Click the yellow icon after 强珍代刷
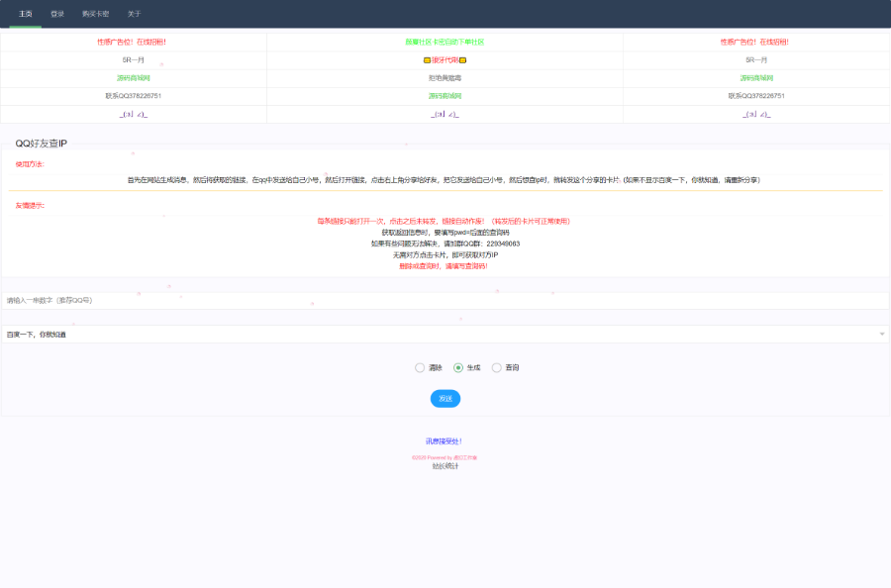Screen dimensions: 891x588 point(462,60)
